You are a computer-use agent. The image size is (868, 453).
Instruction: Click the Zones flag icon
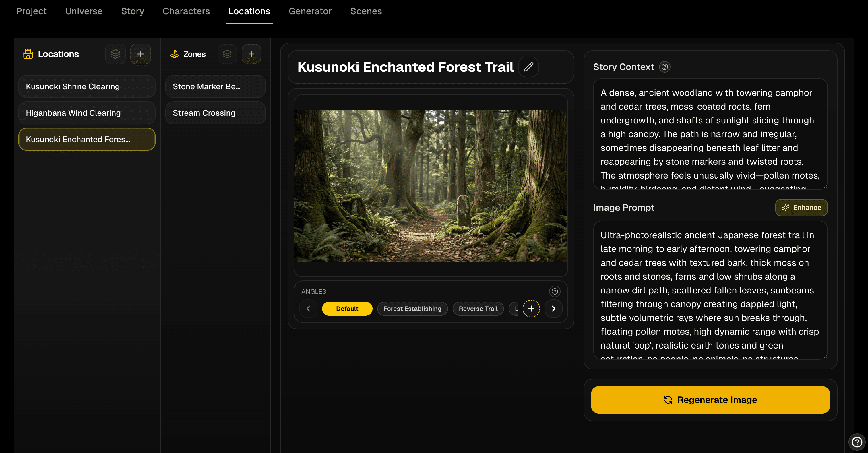coord(175,54)
